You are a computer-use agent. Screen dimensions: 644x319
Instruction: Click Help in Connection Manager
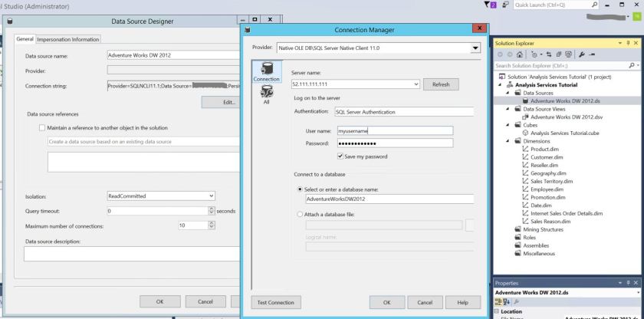[463, 303]
